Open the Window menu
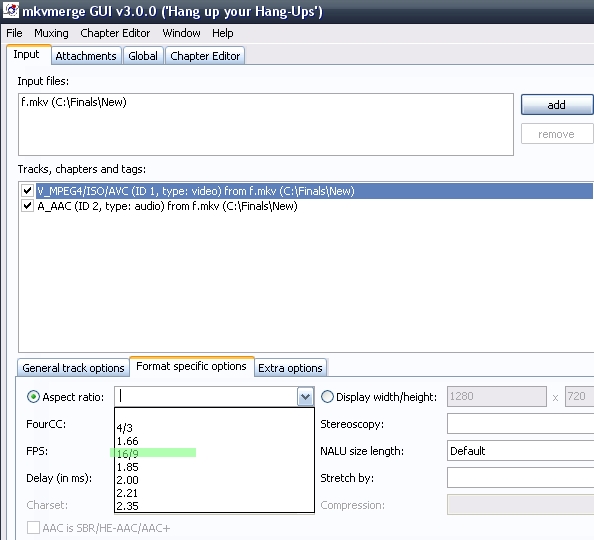Screen dimensions: 594x540 click(181, 33)
